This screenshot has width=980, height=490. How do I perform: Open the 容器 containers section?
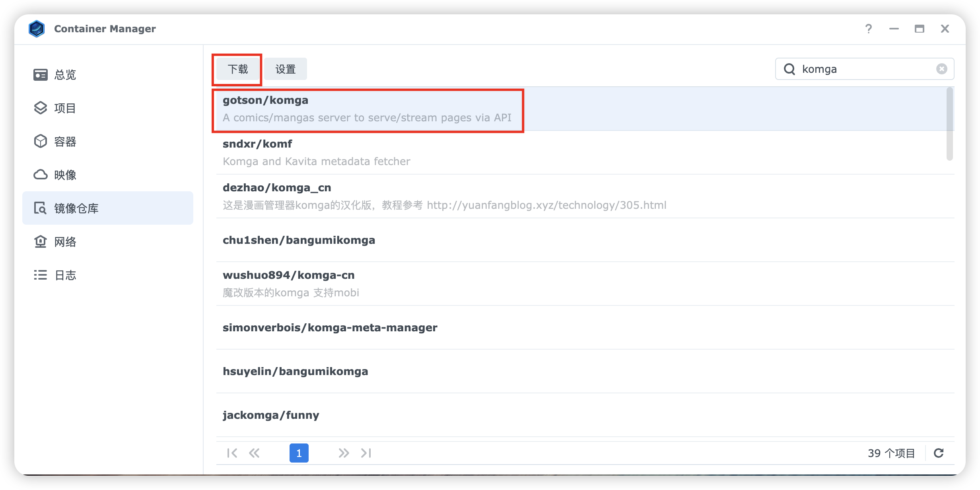click(65, 142)
